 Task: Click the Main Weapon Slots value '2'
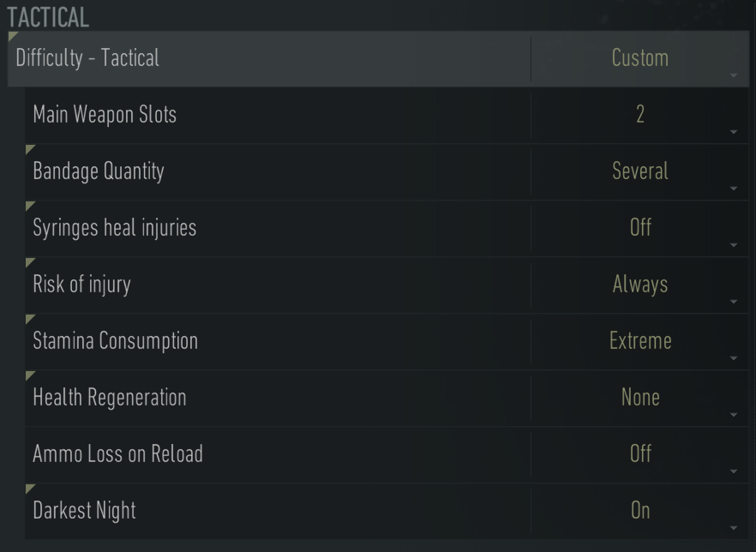click(640, 115)
